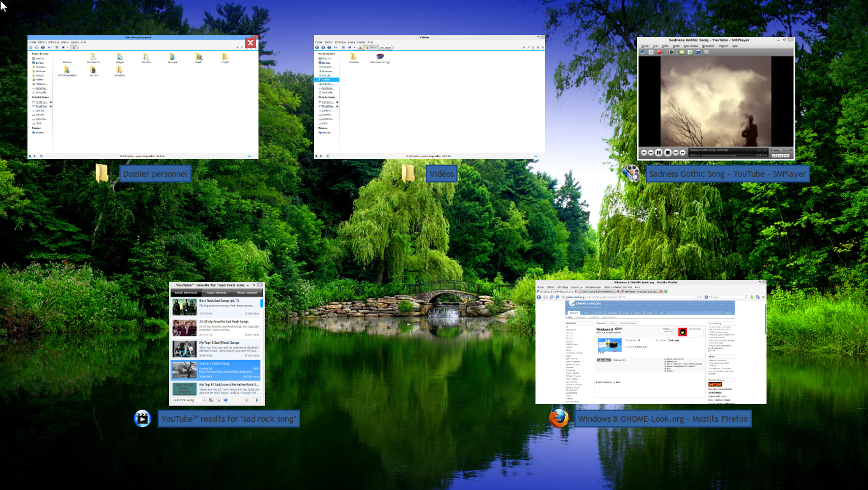868x490 pixels.
Task: Go to next YouTube results page arrow
Action: 257,400
